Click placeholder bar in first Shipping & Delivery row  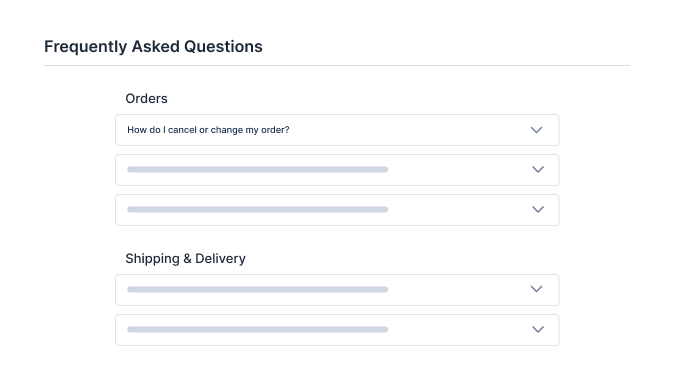257,289
